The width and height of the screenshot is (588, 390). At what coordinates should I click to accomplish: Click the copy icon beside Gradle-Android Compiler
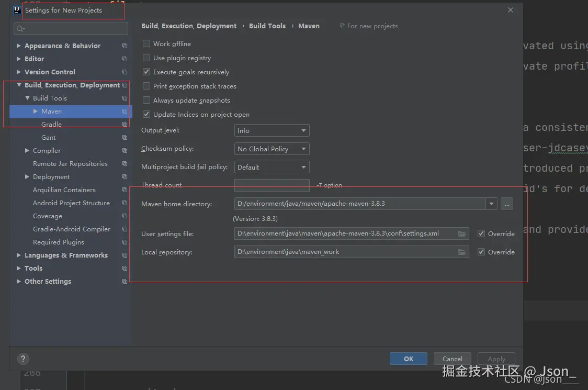125,229
